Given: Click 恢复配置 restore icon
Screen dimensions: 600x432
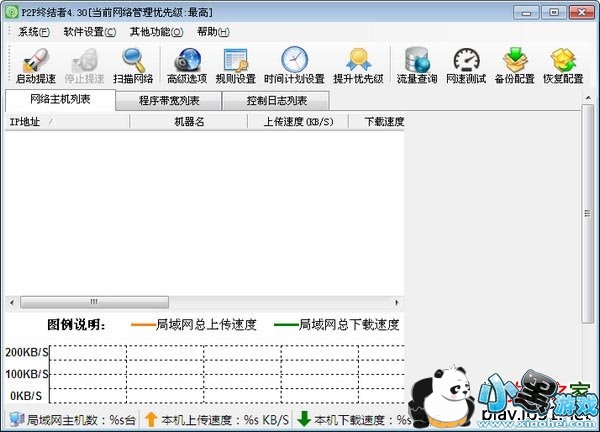Looking at the screenshot, I should coord(563,60).
